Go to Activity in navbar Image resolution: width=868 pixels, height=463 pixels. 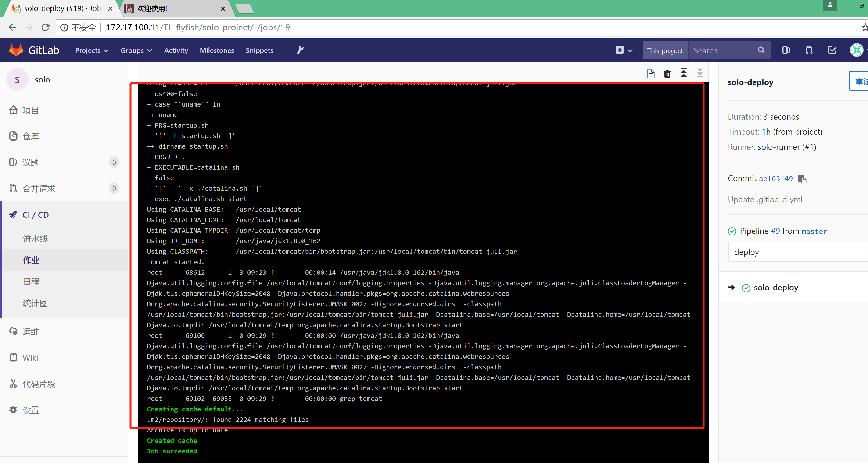(176, 50)
